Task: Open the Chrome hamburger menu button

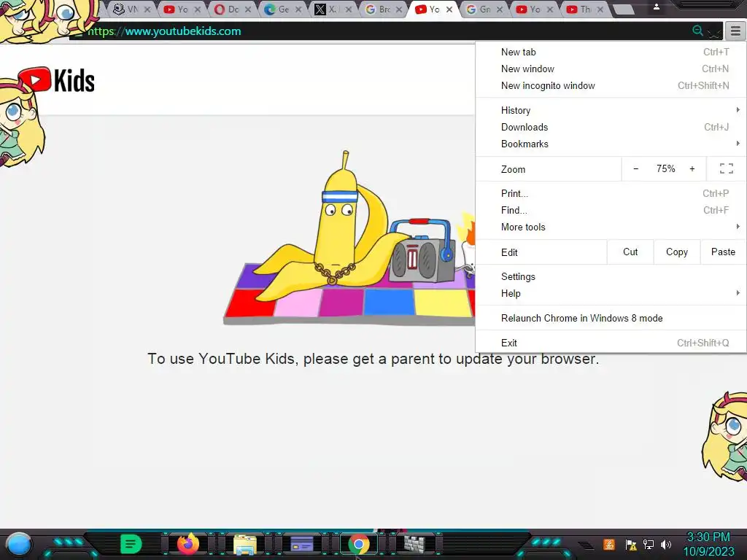Action: 735,31
